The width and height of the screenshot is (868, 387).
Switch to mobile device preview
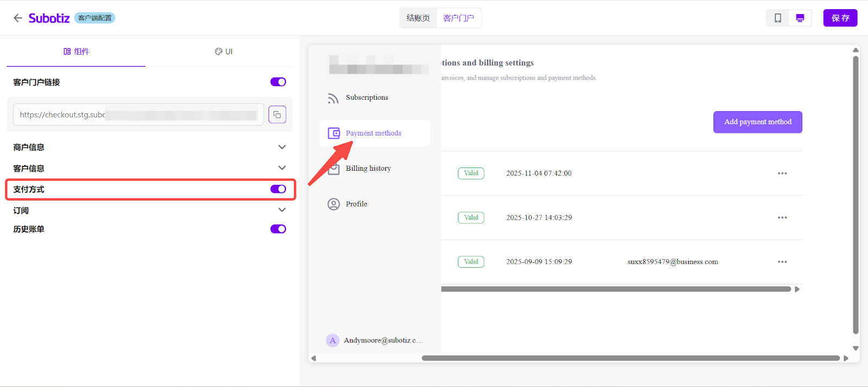point(778,18)
